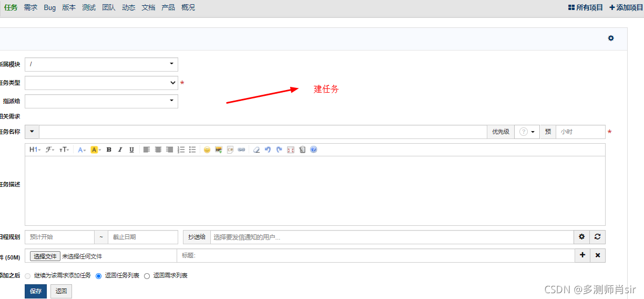Expand the 指派给 dropdown

(x=101, y=101)
